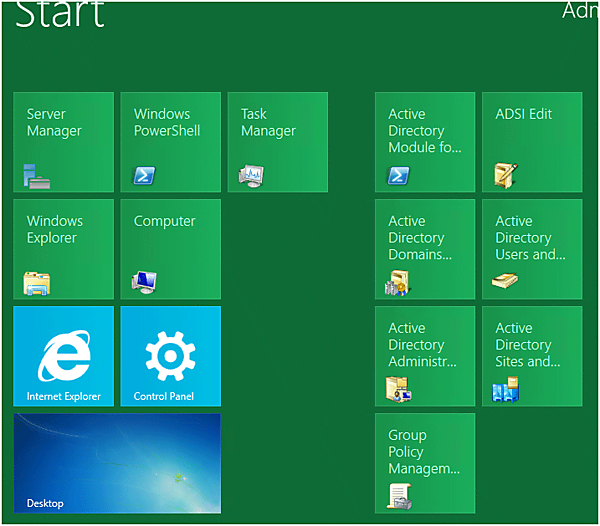Click the Active Directory Module PowerShell icon
This screenshot has width=600, height=526.
399,176
